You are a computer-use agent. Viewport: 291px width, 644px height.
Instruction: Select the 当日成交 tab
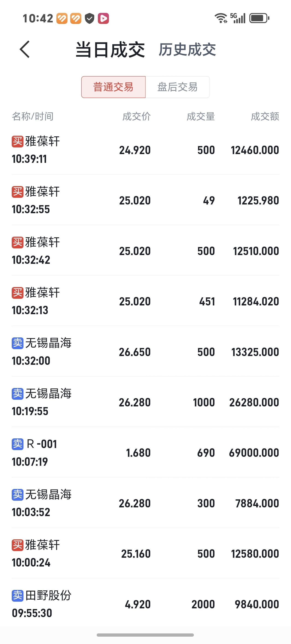coord(110,49)
